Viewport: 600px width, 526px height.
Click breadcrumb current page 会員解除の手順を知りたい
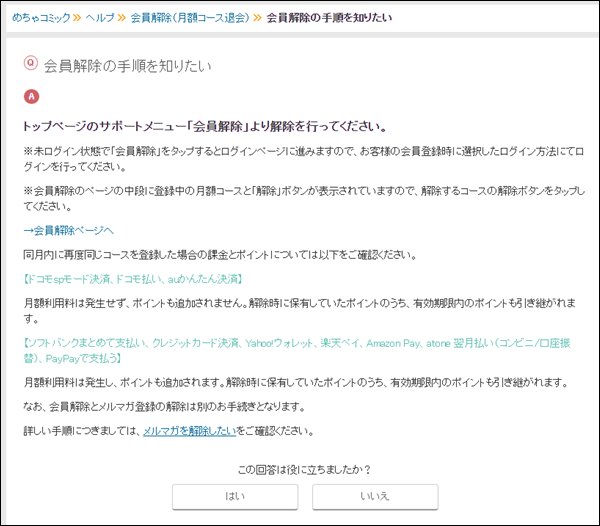pos(329,18)
